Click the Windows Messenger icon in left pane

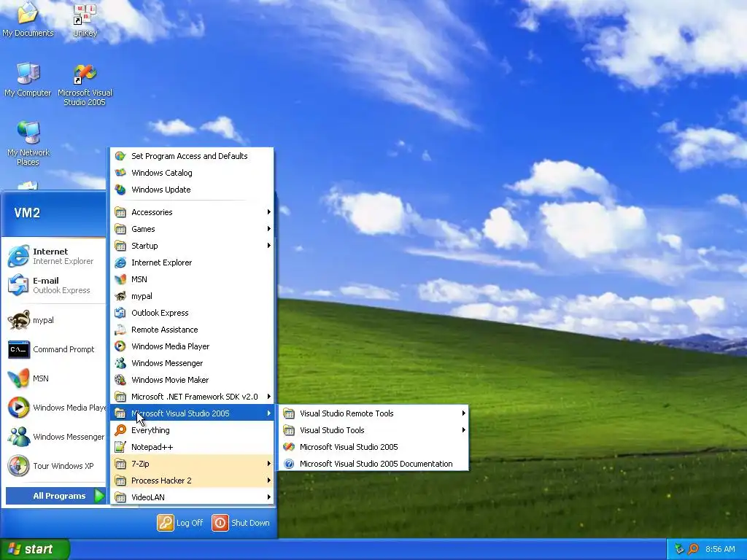pyautogui.click(x=18, y=437)
